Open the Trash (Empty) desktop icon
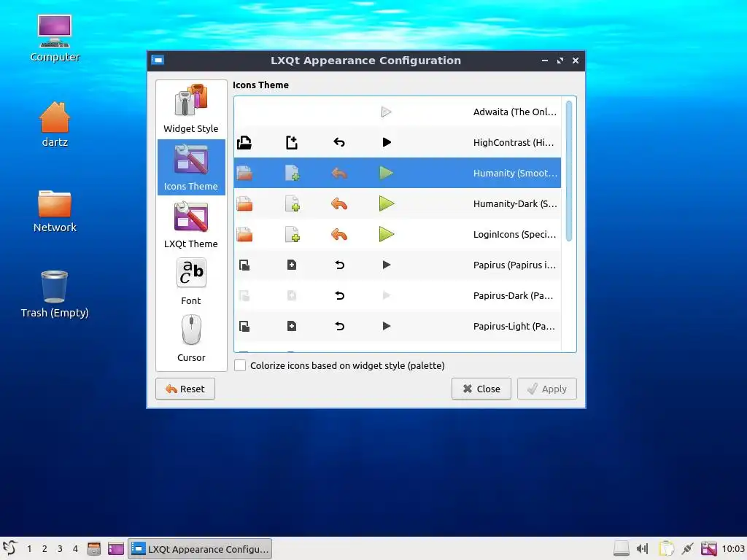The width and height of the screenshot is (747, 560). 55,294
